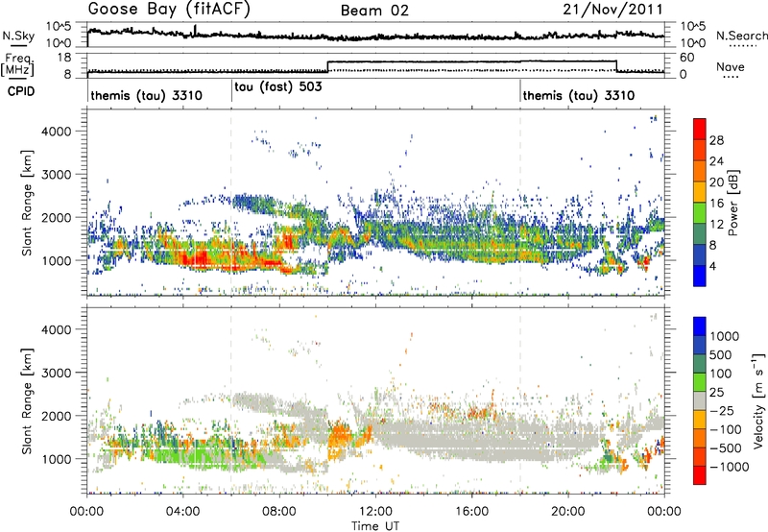
Task: Click the '16:00' time axis label
Action: [471, 512]
